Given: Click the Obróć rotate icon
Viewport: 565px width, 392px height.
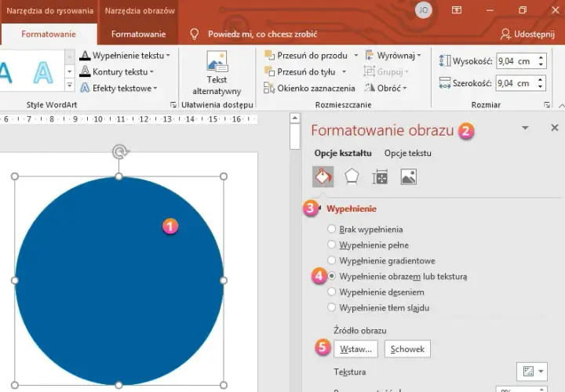Looking at the screenshot, I should click(370, 88).
